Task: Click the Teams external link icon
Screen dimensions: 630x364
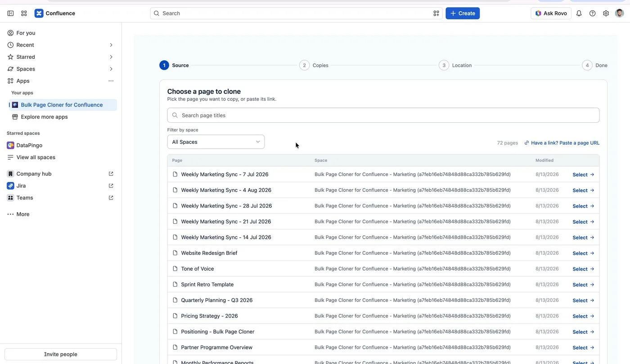Action: coord(111,198)
